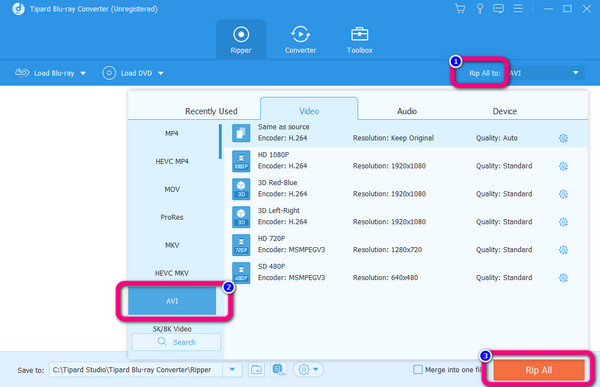Choose ProRes in the format list
600x387 pixels.
click(x=172, y=217)
